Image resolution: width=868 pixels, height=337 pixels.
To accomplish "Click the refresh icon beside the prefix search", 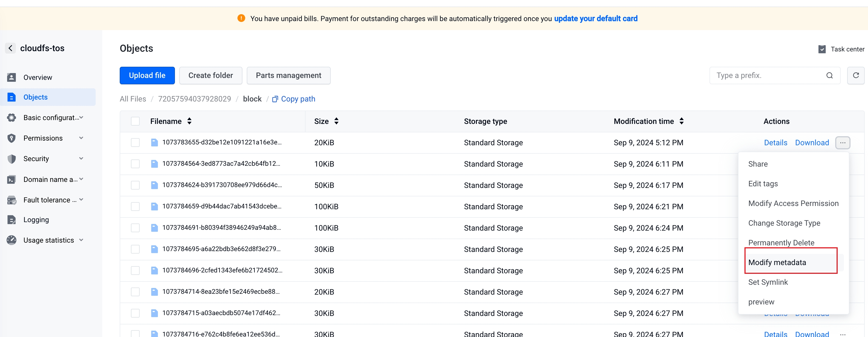I will coord(855,75).
